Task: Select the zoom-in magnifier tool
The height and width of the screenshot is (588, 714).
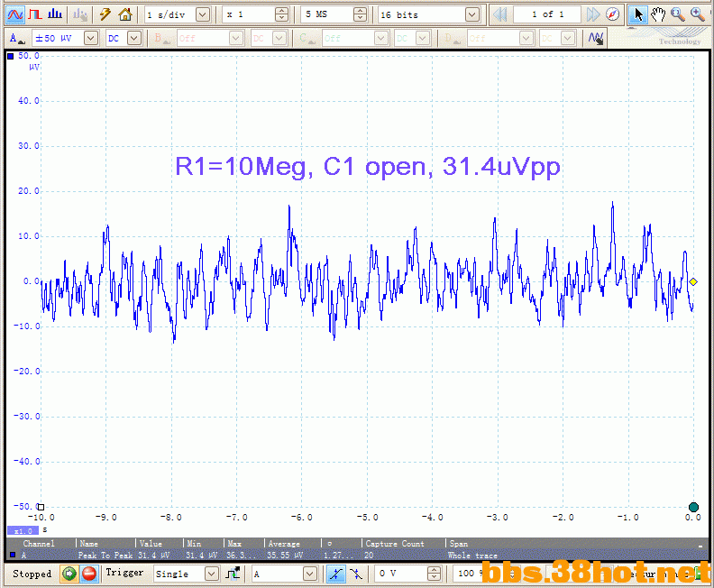Action: click(x=698, y=15)
